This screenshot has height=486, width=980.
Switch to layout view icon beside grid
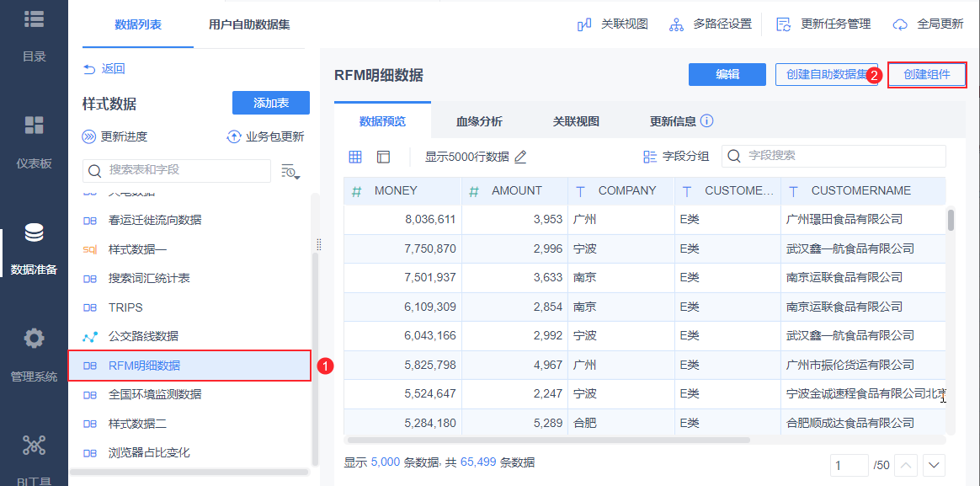383,157
